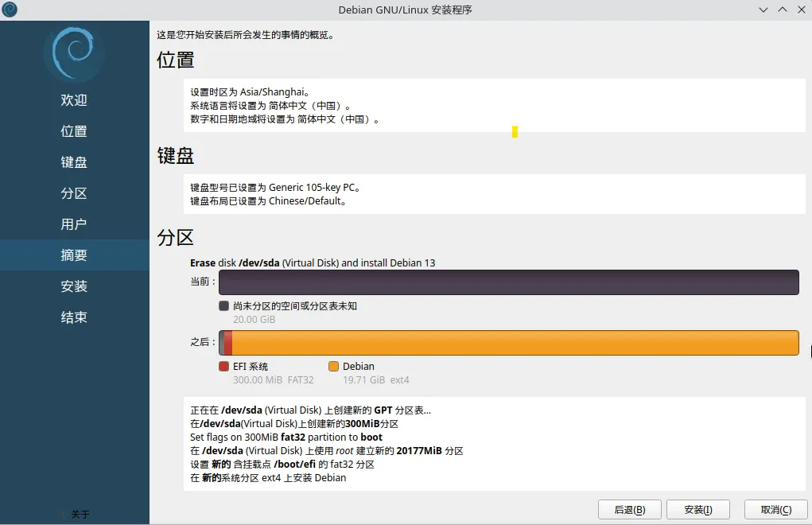The image size is (812, 525).
Task: Click the GPT 分区表 creation line
Action: 311,410
